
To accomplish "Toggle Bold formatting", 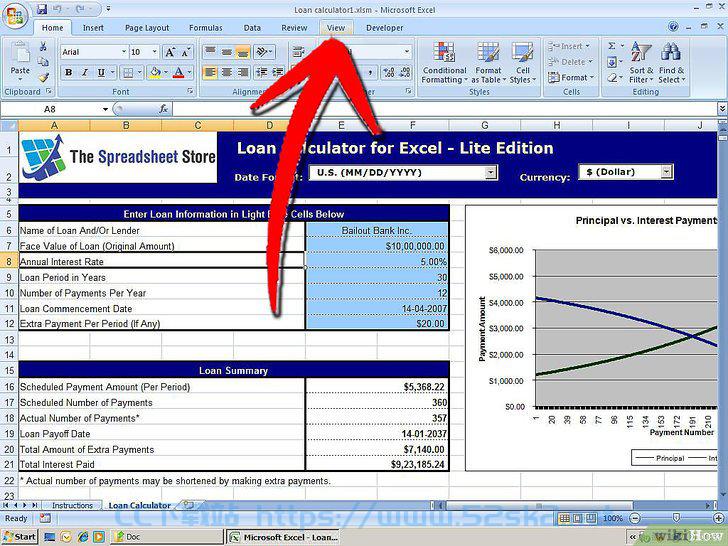I will pos(69,72).
